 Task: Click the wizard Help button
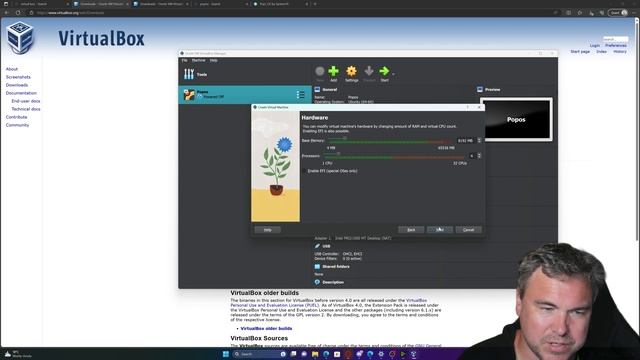tap(267, 230)
